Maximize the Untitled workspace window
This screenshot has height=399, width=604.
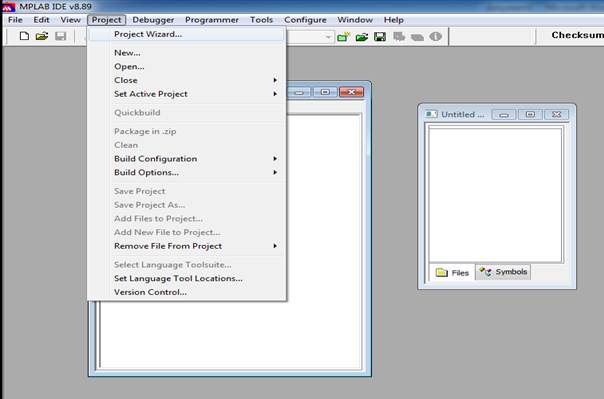point(530,114)
